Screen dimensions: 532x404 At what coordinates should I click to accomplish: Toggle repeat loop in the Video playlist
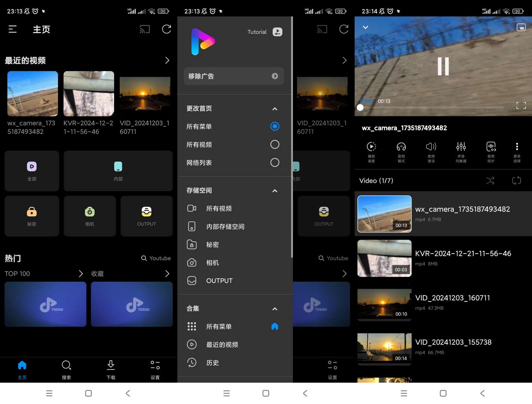tap(516, 181)
